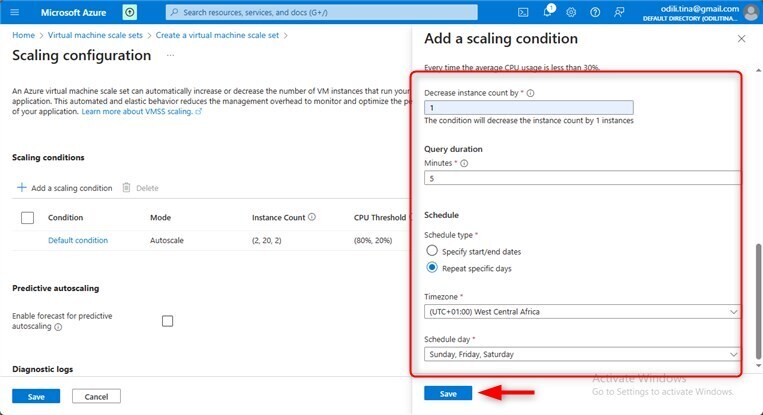
Task: Expand the Schedule day dropdown
Action: pyautogui.click(x=583, y=354)
